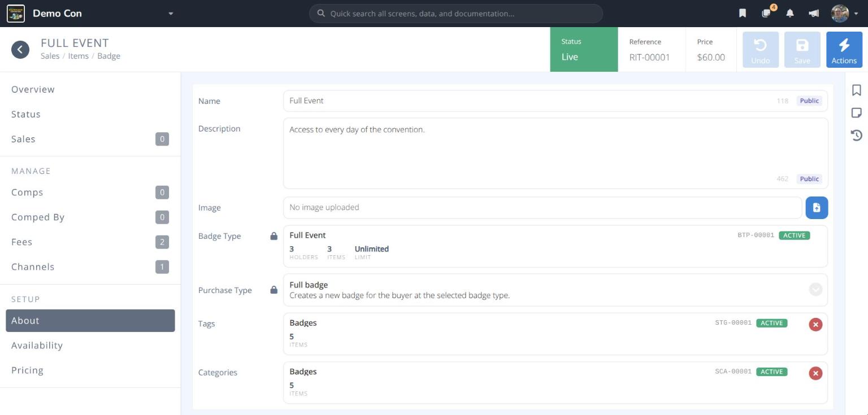Open the Actions menu button
The height and width of the screenshot is (415, 868).
(844, 50)
